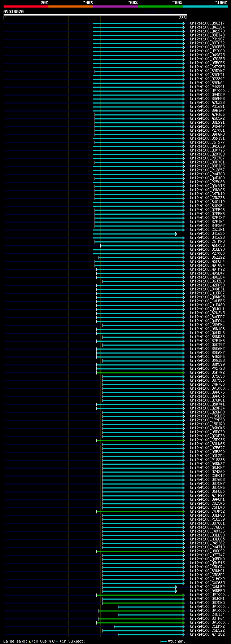
Task: Select hit label UniRef100_A7NZS8
Action: [207, 102]
